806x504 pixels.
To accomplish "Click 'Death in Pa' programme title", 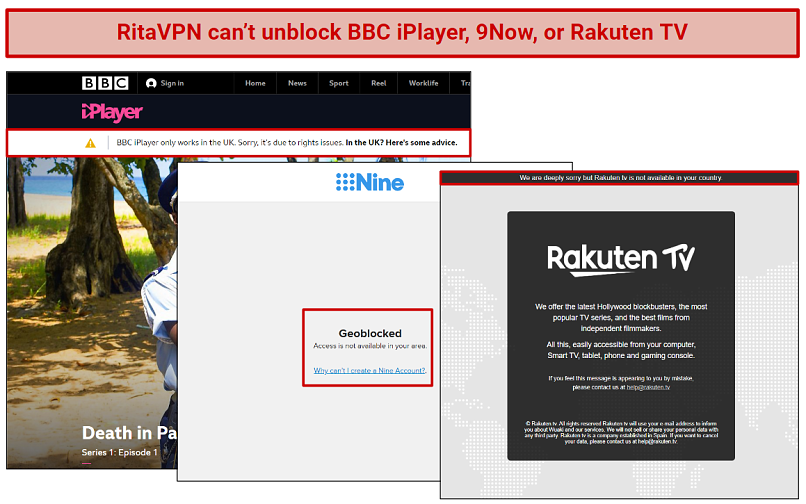I will coord(129,433).
